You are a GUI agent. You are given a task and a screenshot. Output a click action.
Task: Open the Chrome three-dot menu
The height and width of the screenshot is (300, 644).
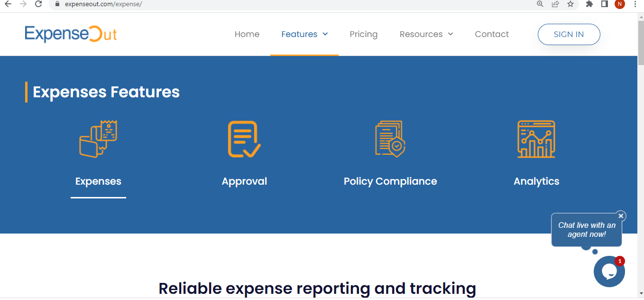coord(635,5)
